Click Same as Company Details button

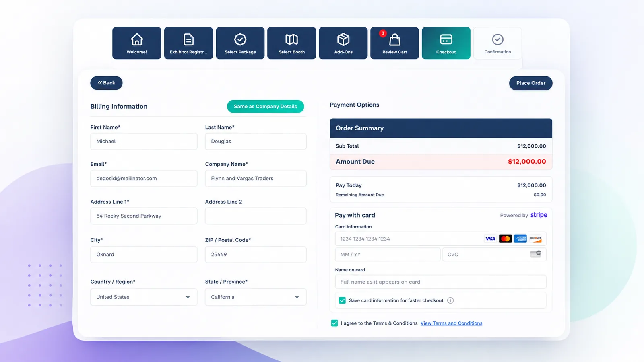pyautogui.click(x=265, y=106)
